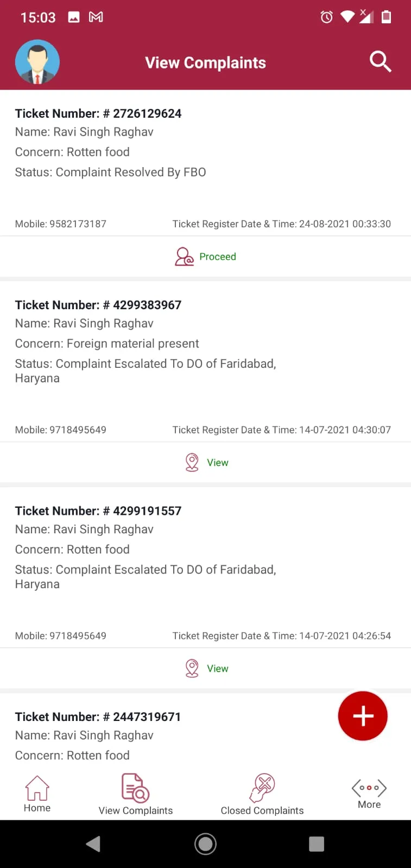
Task: Open the More options tab
Action: tap(369, 794)
